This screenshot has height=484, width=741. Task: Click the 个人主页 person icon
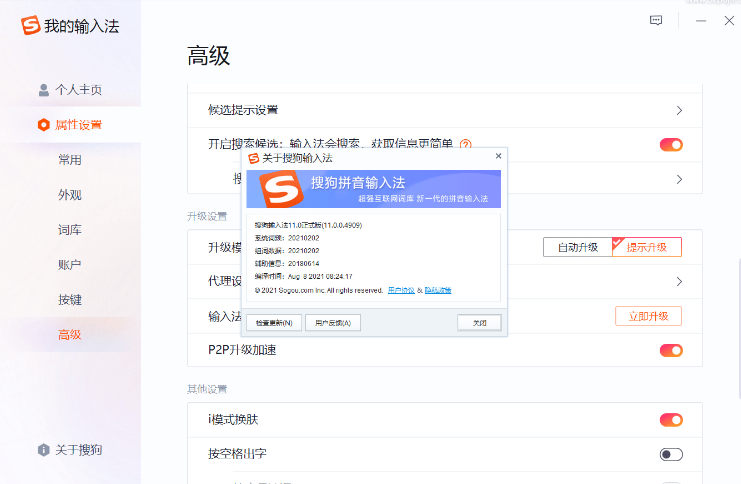pyautogui.click(x=43, y=90)
